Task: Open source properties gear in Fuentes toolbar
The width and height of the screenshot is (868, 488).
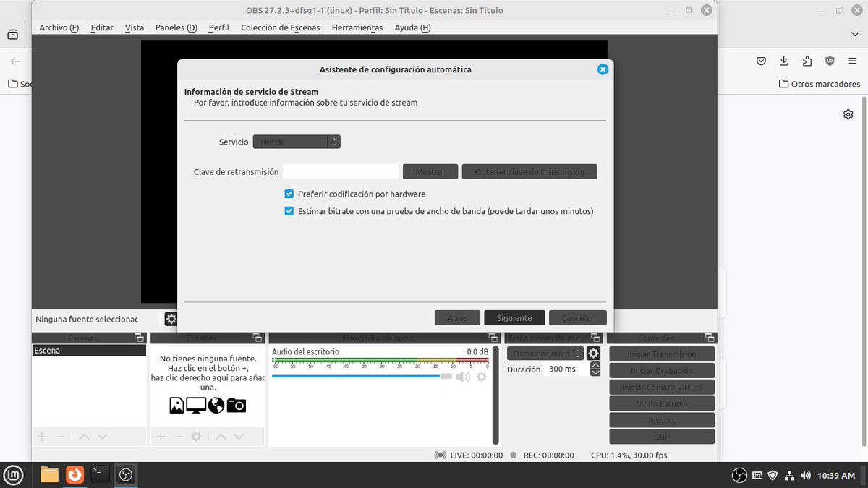Action: [196, 437]
